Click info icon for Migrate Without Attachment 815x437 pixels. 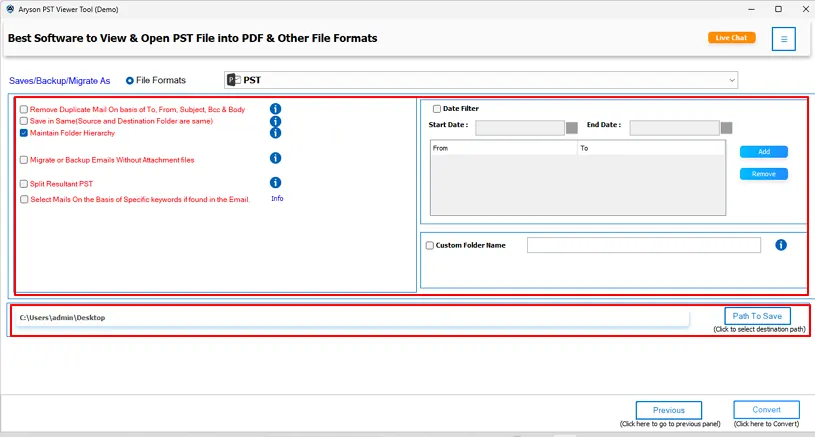(x=275, y=158)
